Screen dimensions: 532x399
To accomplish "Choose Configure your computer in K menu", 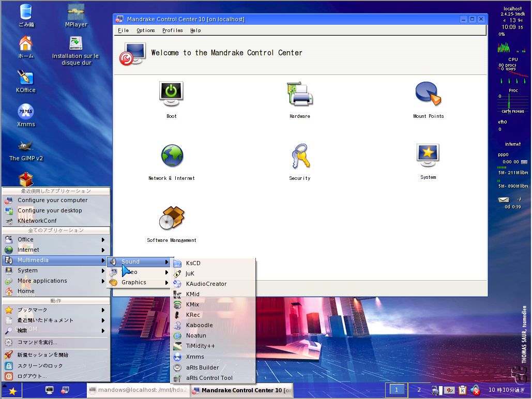I will [56, 200].
